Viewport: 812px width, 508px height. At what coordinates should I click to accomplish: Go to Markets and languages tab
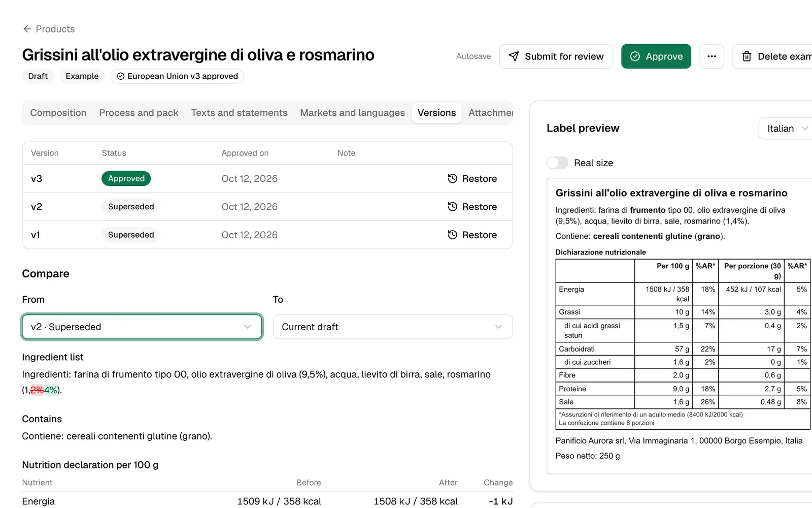point(353,113)
